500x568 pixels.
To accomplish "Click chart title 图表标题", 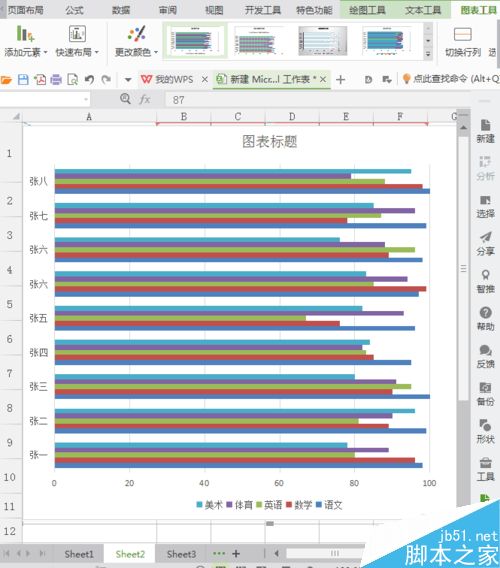I will (270, 141).
